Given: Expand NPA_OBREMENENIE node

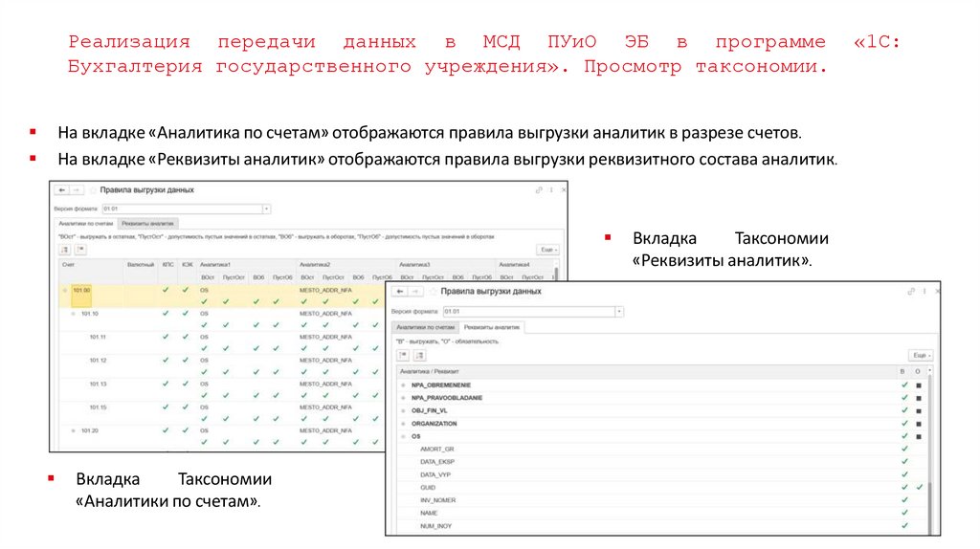Looking at the screenshot, I should click(403, 385).
